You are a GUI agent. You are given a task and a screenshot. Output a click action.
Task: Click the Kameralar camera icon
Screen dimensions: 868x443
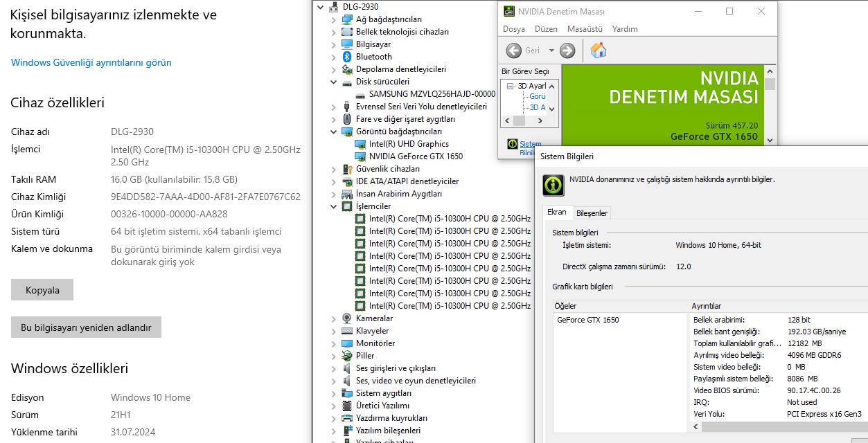347,318
